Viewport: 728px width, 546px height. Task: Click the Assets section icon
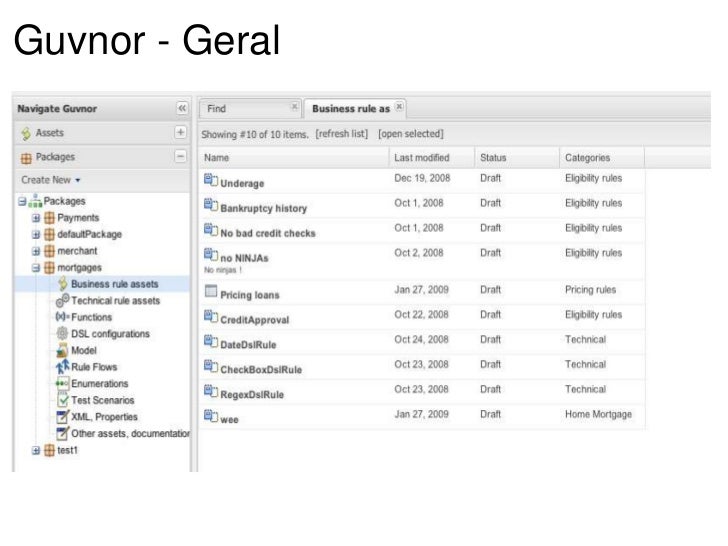pos(26,133)
